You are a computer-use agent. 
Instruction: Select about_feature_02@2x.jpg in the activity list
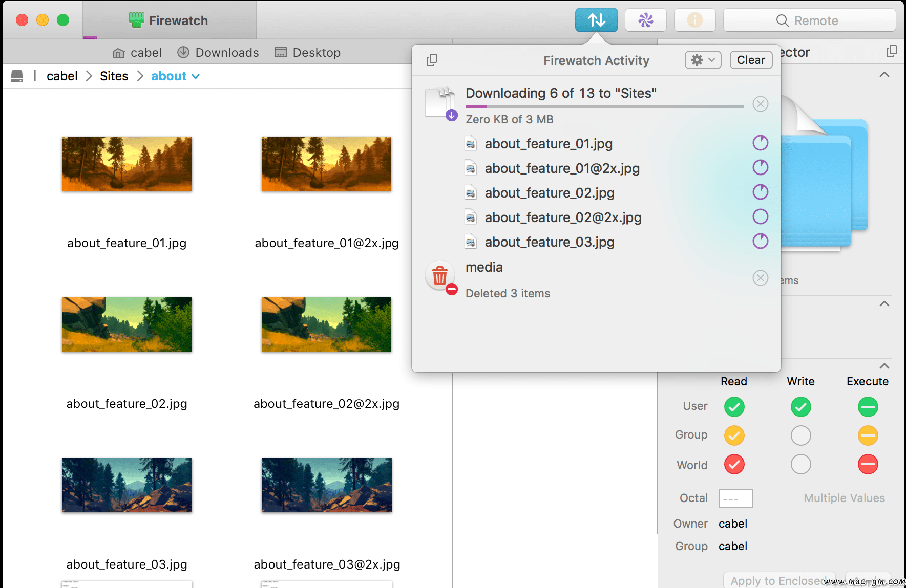tap(563, 217)
